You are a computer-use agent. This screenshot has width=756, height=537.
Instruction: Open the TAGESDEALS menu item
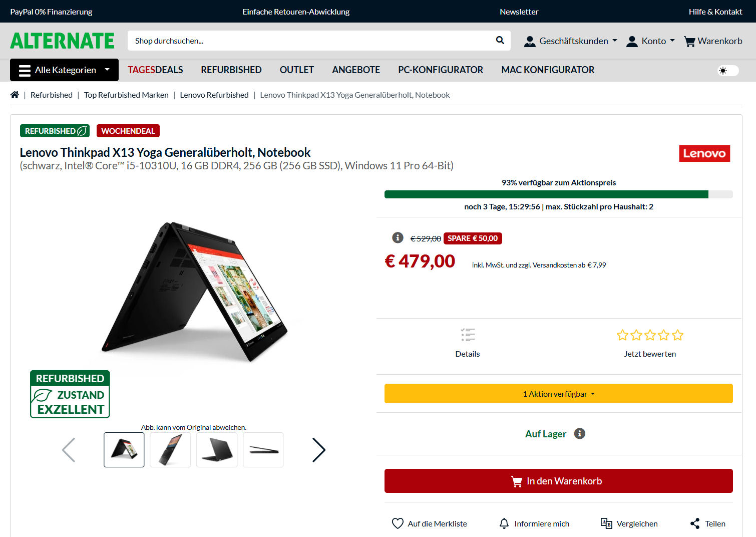pos(155,70)
